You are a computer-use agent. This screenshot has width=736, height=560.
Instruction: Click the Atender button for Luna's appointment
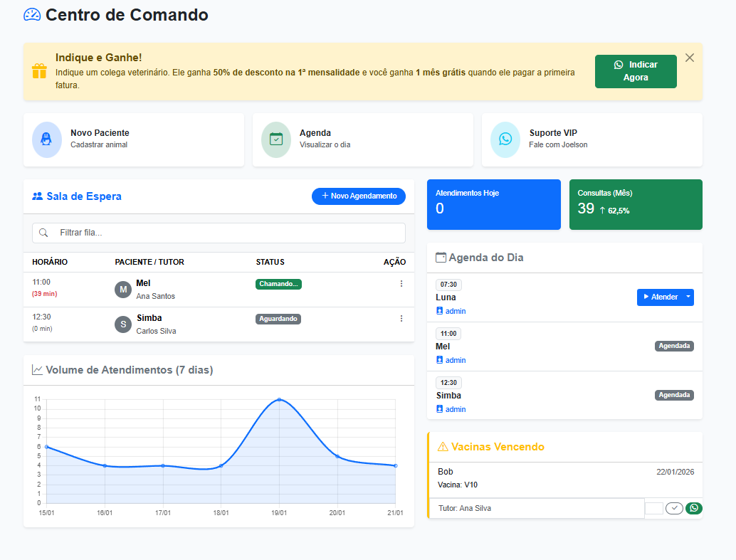click(x=661, y=297)
